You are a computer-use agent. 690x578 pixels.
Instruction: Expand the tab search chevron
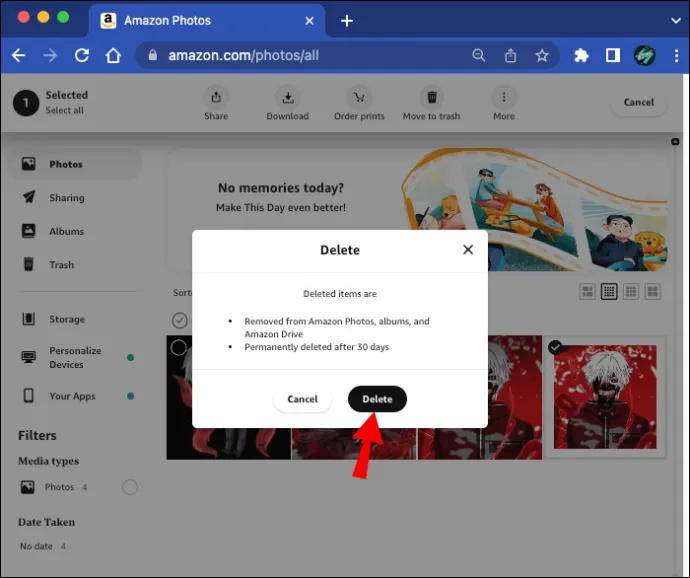(x=675, y=21)
